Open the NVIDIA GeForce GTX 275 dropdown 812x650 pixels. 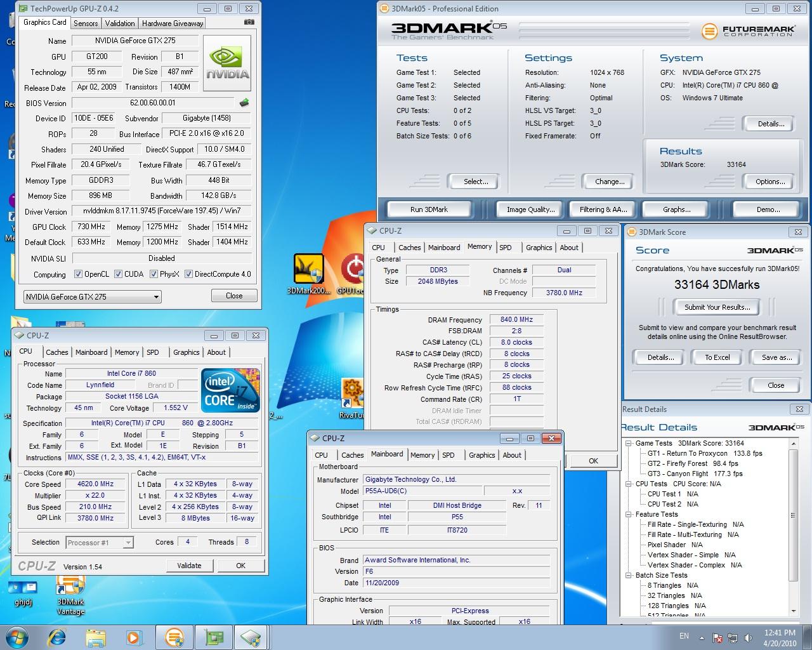pyautogui.click(x=92, y=296)
